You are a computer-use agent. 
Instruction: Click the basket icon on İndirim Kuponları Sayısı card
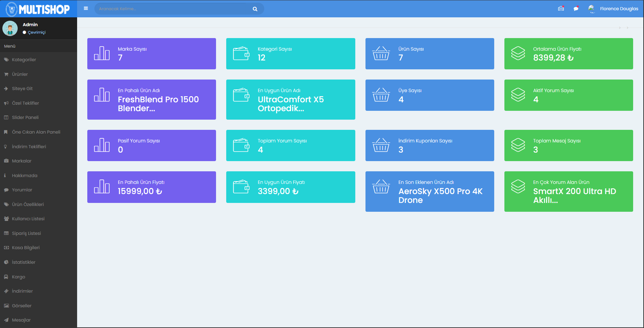tap(381, 145)
